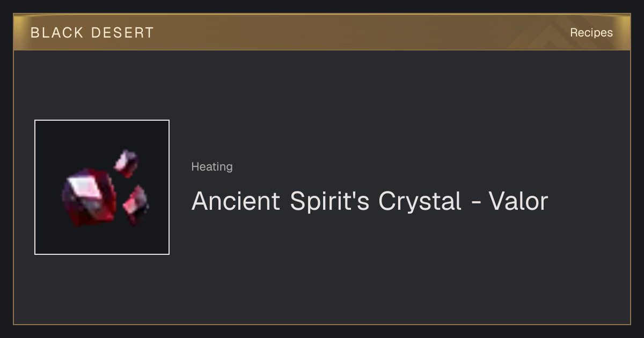The image size is (644, 338).
Task: Click the gold header banner center
Action: [322, 32]
